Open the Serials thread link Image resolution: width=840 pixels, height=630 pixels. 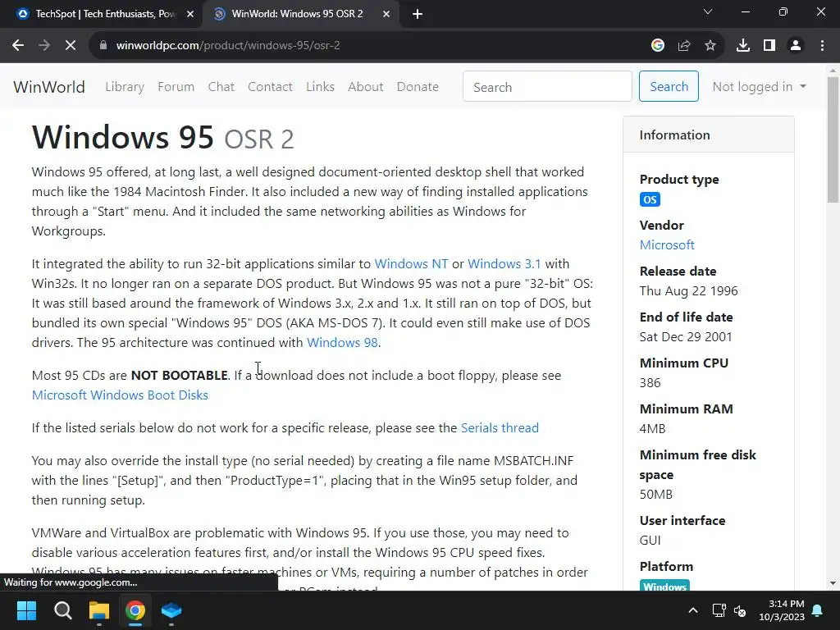click(500, 428)
